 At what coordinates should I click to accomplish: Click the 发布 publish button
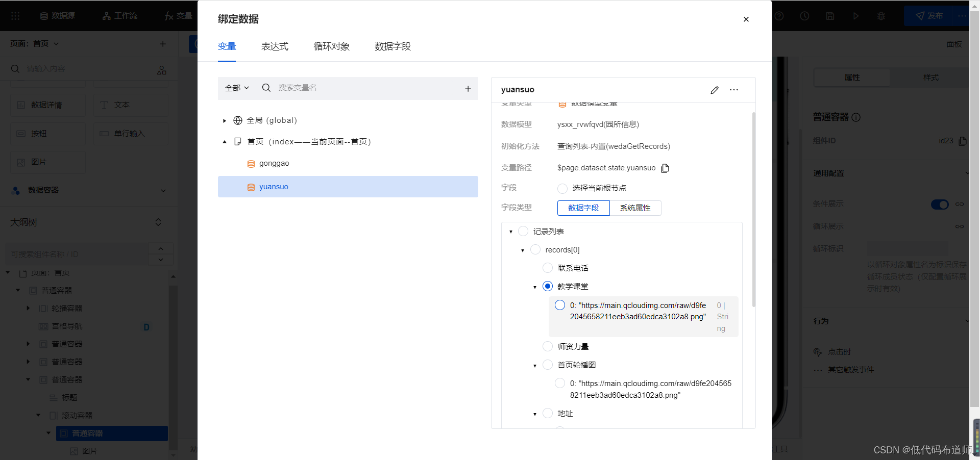click(x=929, y=16)
